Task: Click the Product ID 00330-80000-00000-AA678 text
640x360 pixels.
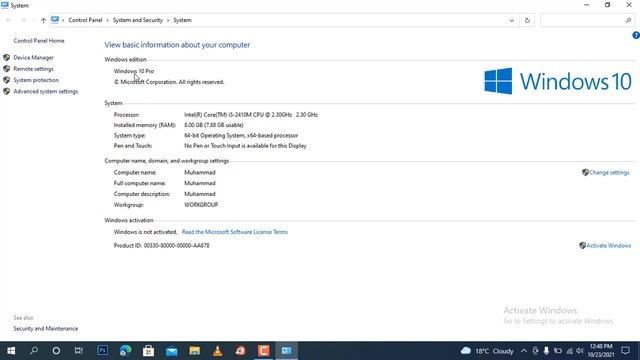Action: 162,246
